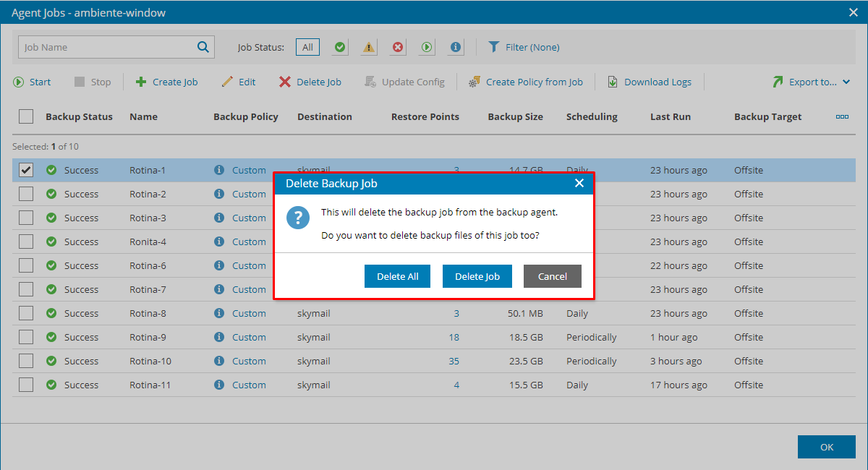
Task: Click the info icon for Rotina-9 backup policy
Action: [x=219, y=337]
